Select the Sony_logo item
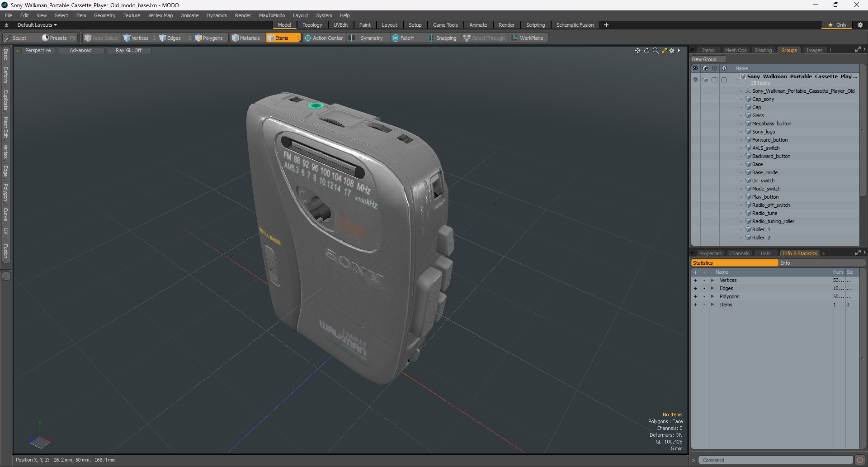The image size is (868, 467). 764,132
